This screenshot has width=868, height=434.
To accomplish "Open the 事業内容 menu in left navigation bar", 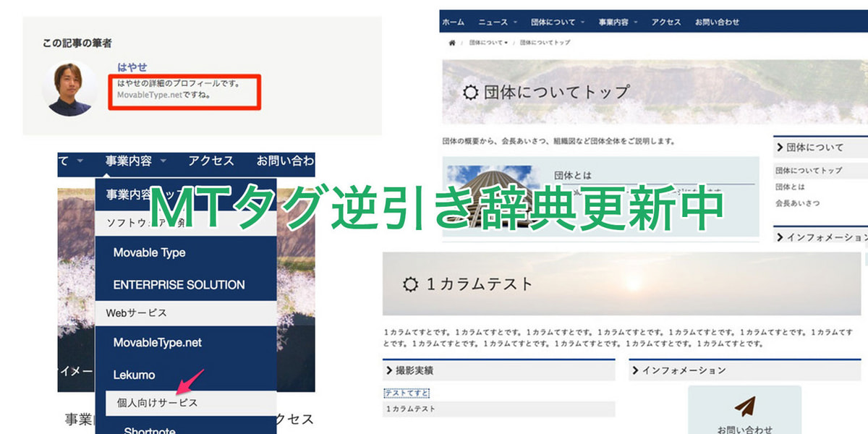I will click(136, 161).
